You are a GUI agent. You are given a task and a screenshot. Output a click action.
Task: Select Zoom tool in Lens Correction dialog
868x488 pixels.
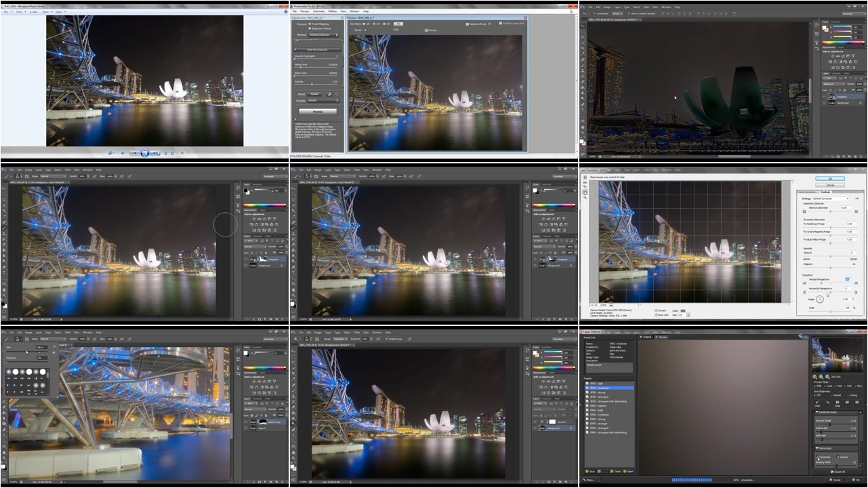pos(585,197)
